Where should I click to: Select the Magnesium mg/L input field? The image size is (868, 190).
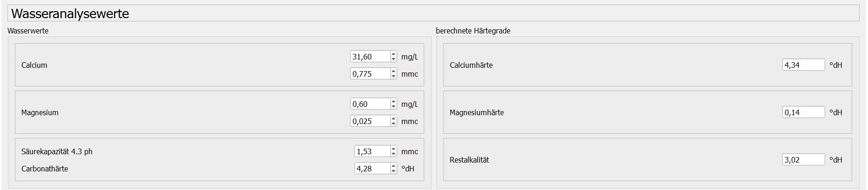pyautogui.click(x=370, y=104)
